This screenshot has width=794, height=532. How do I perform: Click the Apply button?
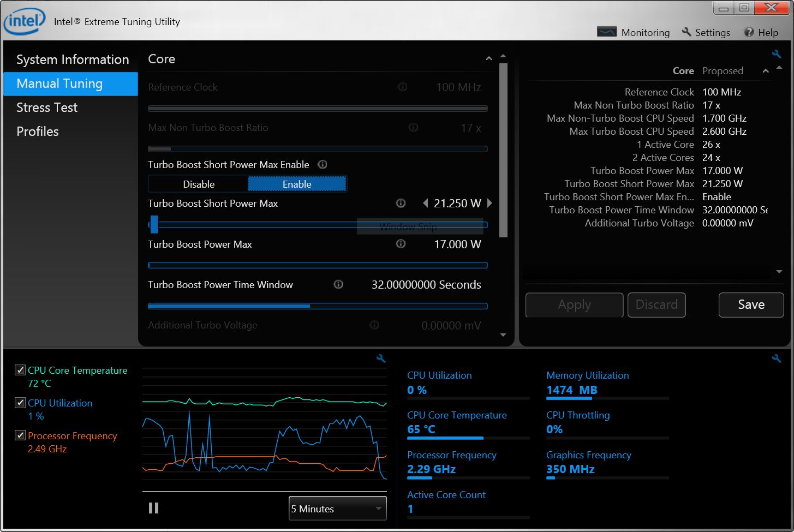pyautogui.click(x=574, y=304)
